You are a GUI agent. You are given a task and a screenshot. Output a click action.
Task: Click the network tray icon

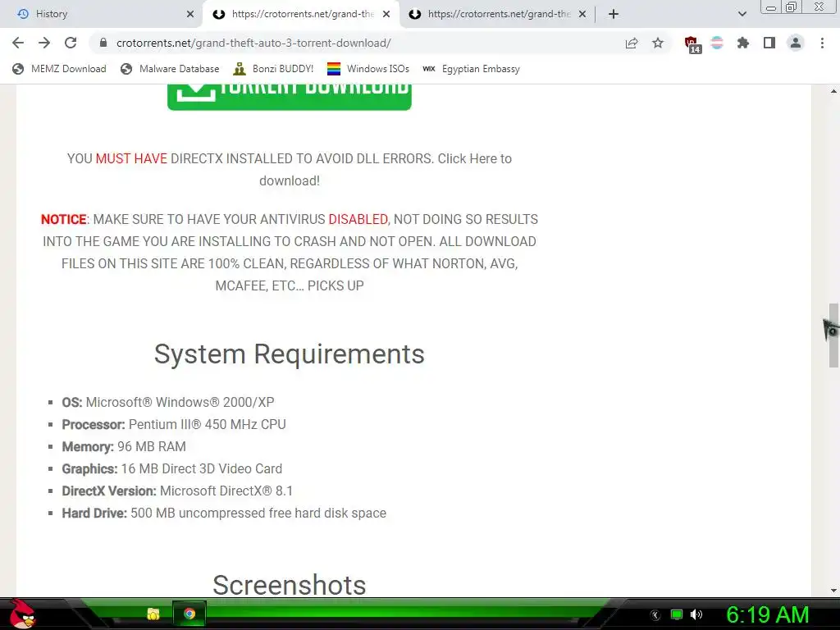(677, 615)
